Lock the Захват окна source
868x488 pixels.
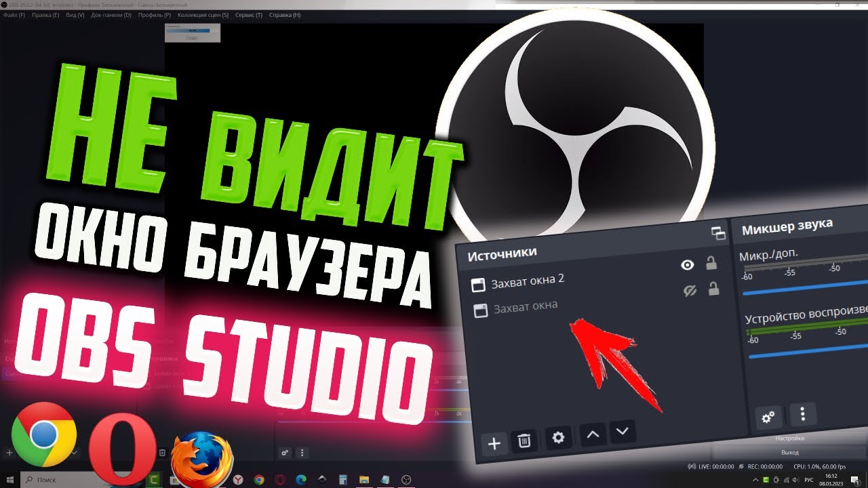click(x=713, y=289)
